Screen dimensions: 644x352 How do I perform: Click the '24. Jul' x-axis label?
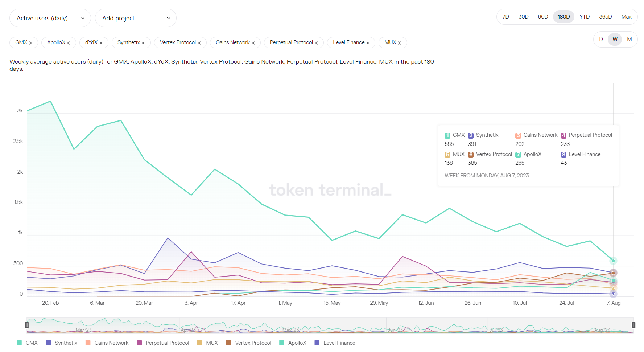pyautogui.click(x=566, y=303)
